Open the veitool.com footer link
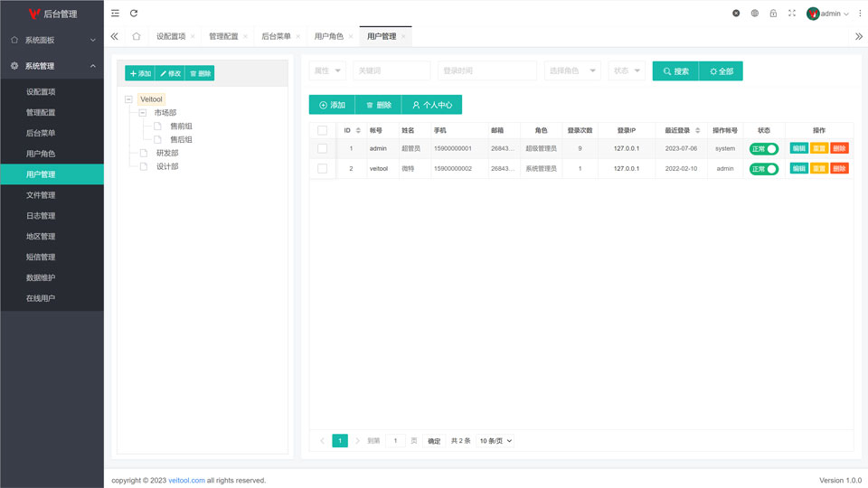This screenshot has height=488, width=868. click(186, 481)
